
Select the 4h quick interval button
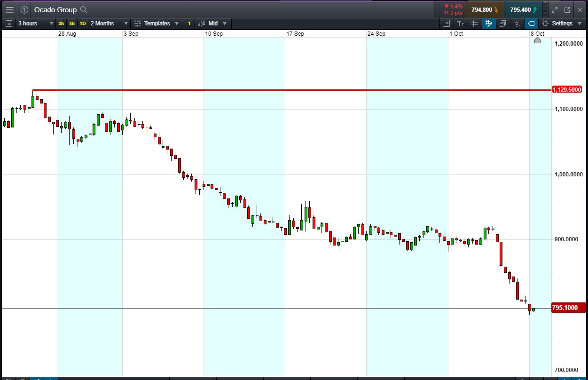[72, 24]
